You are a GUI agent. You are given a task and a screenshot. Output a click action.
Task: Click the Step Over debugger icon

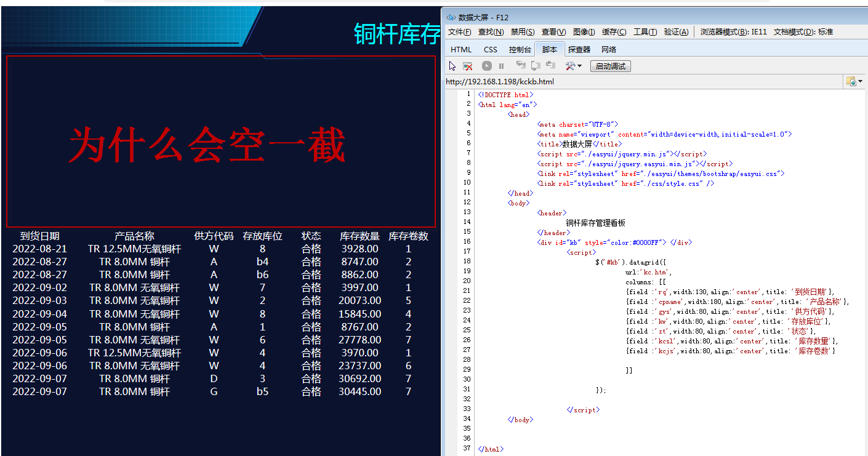536,65
